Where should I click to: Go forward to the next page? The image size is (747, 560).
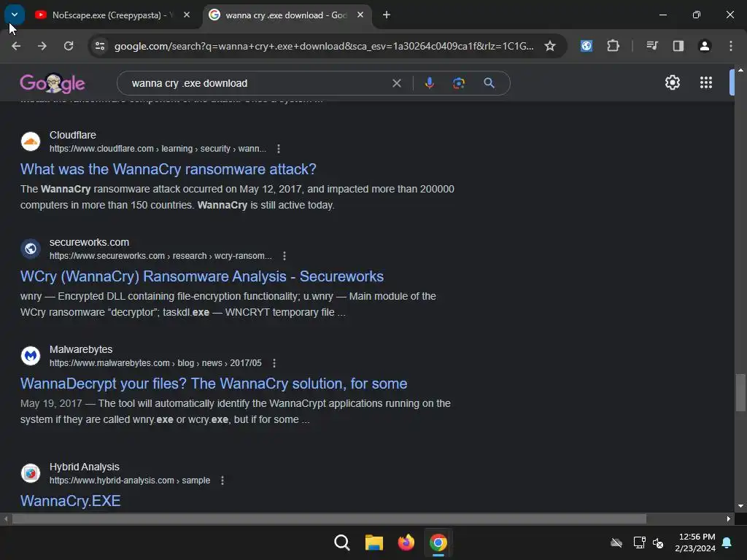(42, 46)
